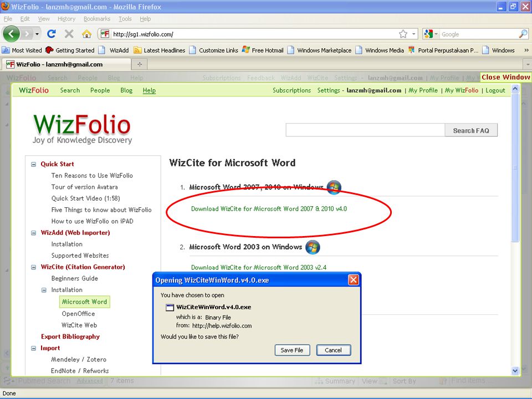
Task: Click Close Window in the overlay
Action: pos(505,78)
